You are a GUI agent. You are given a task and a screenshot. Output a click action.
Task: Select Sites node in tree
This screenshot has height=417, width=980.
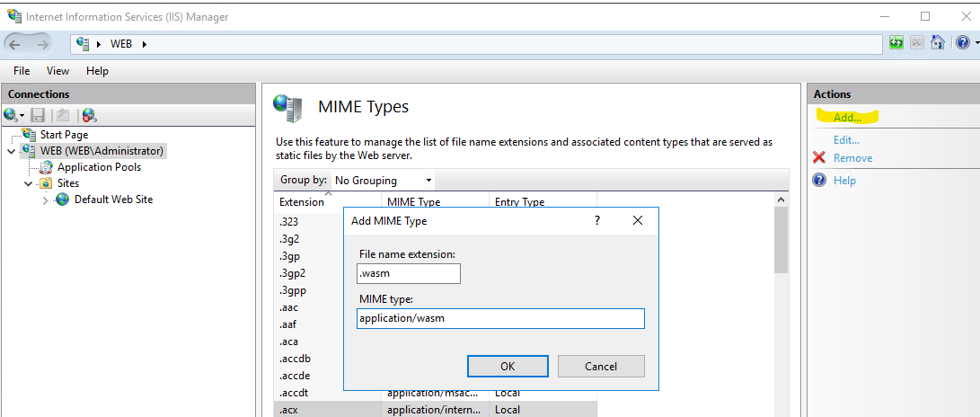coord(68,183)
